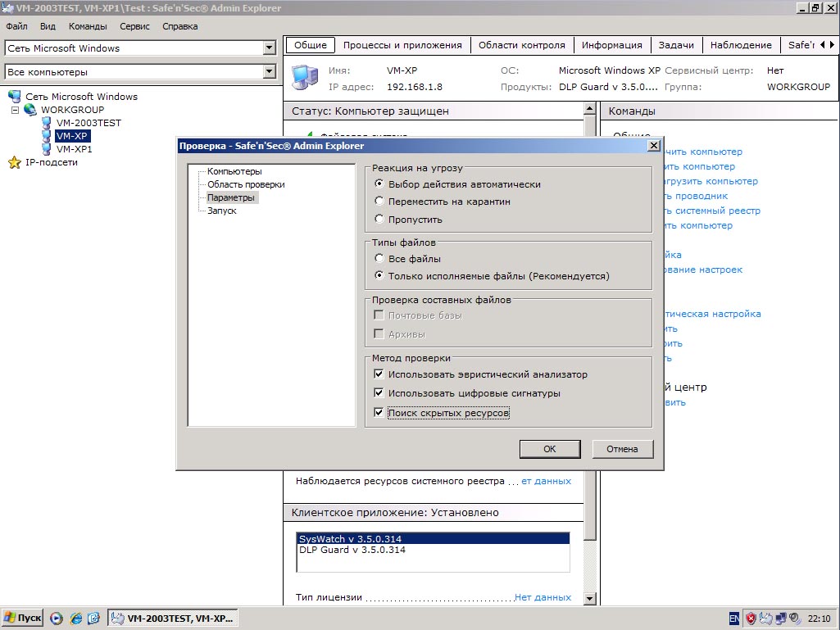
Task: Select automatic action choice radio button
Action: click(379, 184)
